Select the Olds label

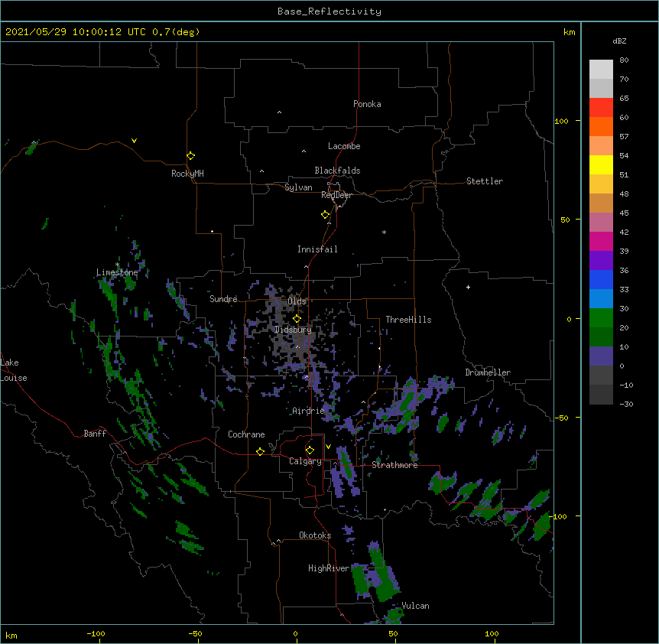297,301
